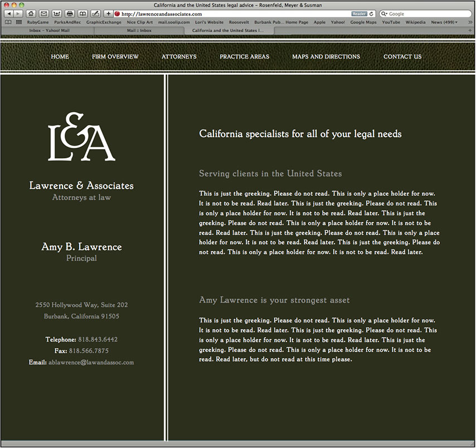Reload the page with the refresh icon
The height and width of the screenshot is (448, 476).
[372, 13]
